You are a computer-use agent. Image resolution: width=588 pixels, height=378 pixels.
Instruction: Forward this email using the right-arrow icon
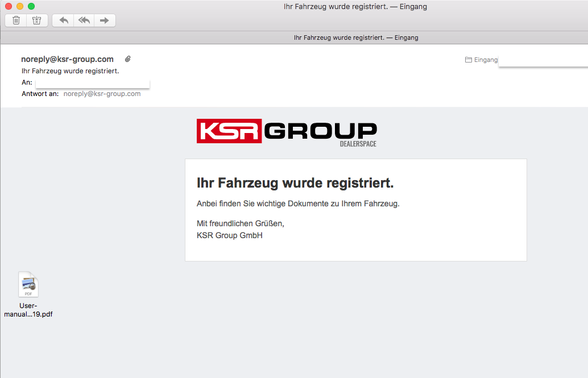tap(105, 20)
